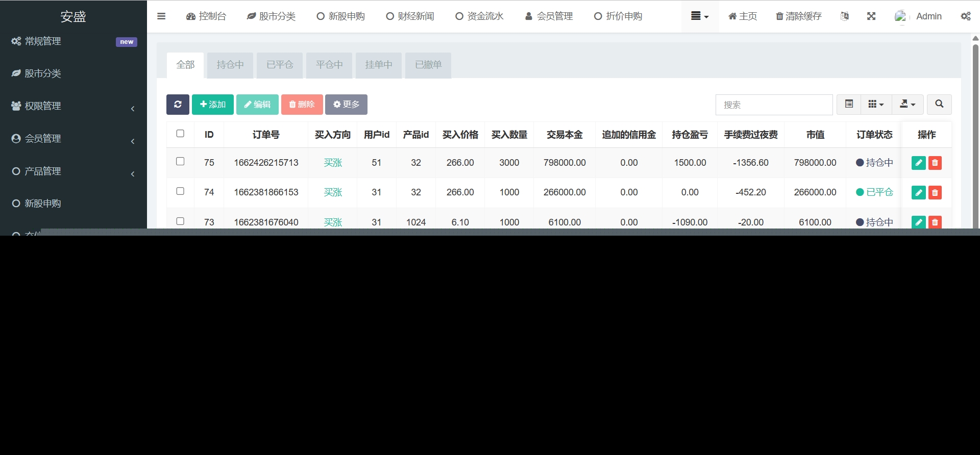Open the columns visibility dropdown
Image resolution: width=980 pixels, height=455 pixels.
(x=876, y=105)
